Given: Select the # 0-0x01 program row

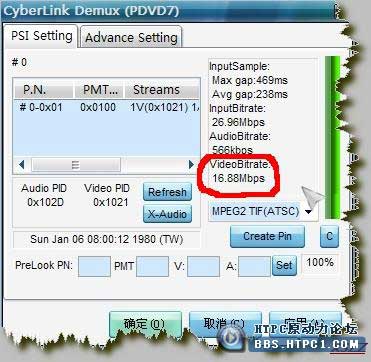Looking at the screenshot, I should click(x=107, y=107).
